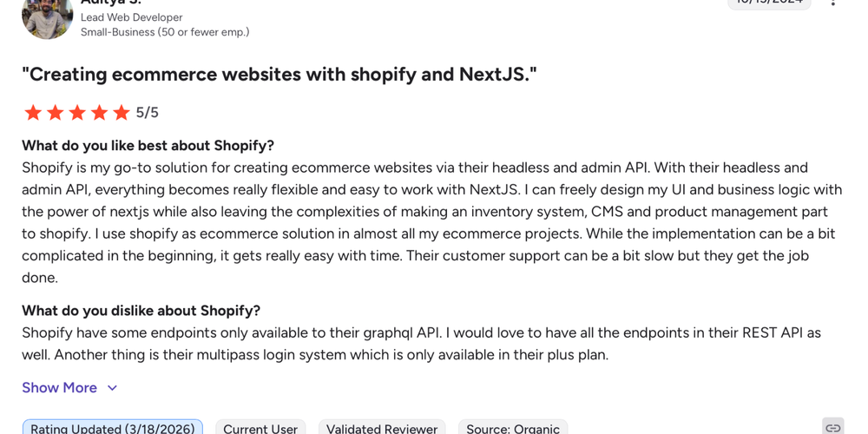Image resolution: width=868 pixels, height=434 pixels.
Task: Click the Validated Reviewer tag
Action: pos(382,428)
